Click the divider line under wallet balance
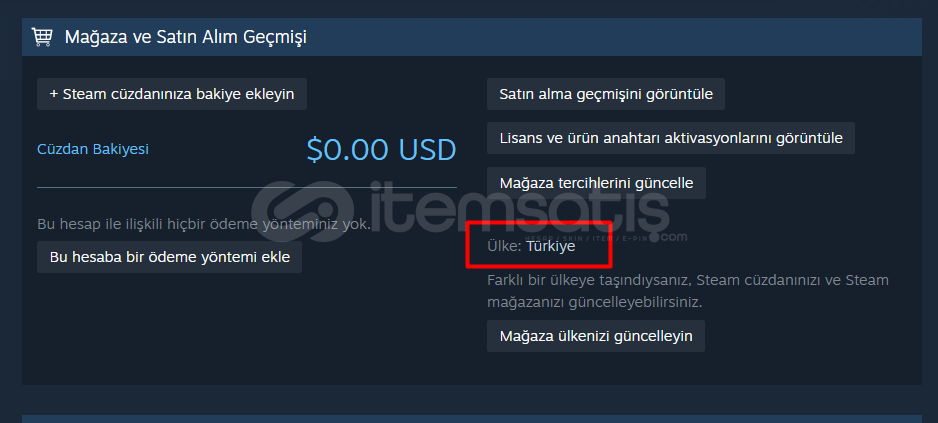The height and width of the screenshot is (423, 938). pos(247,187)
